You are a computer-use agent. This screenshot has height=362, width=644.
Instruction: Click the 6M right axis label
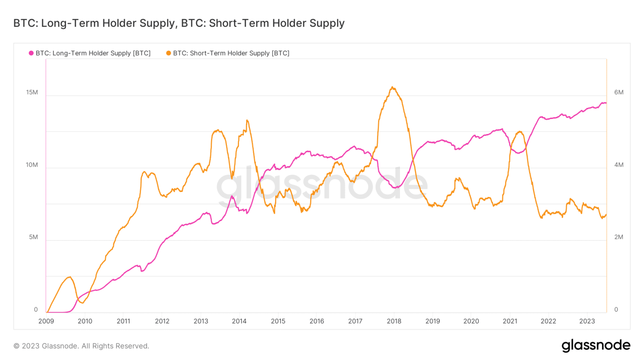(x=619, y=92)
